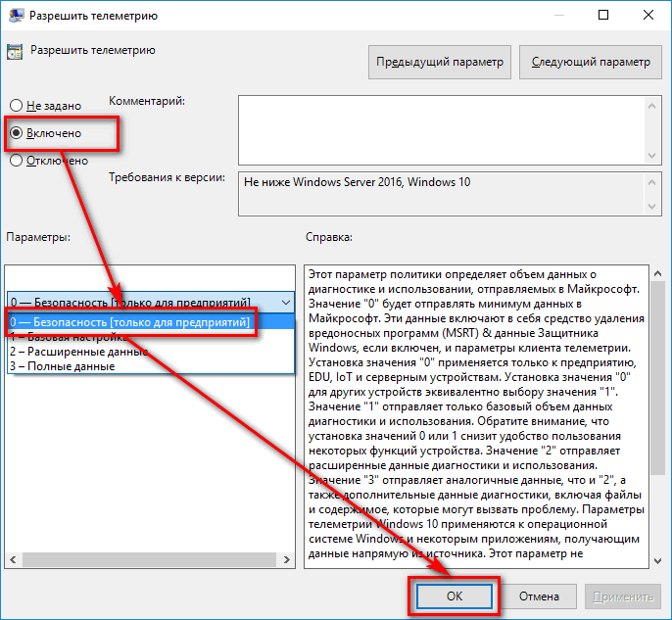Viewport: 672px width, 620px height.
Task: Click the help text about policy parameter
Action: pyautogui.click(x=476, y=414)
